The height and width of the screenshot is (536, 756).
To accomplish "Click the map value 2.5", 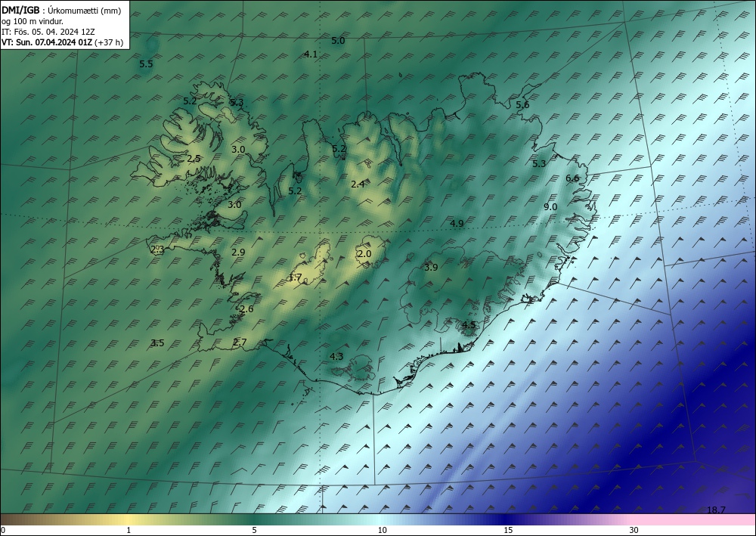I will [194, 159].
